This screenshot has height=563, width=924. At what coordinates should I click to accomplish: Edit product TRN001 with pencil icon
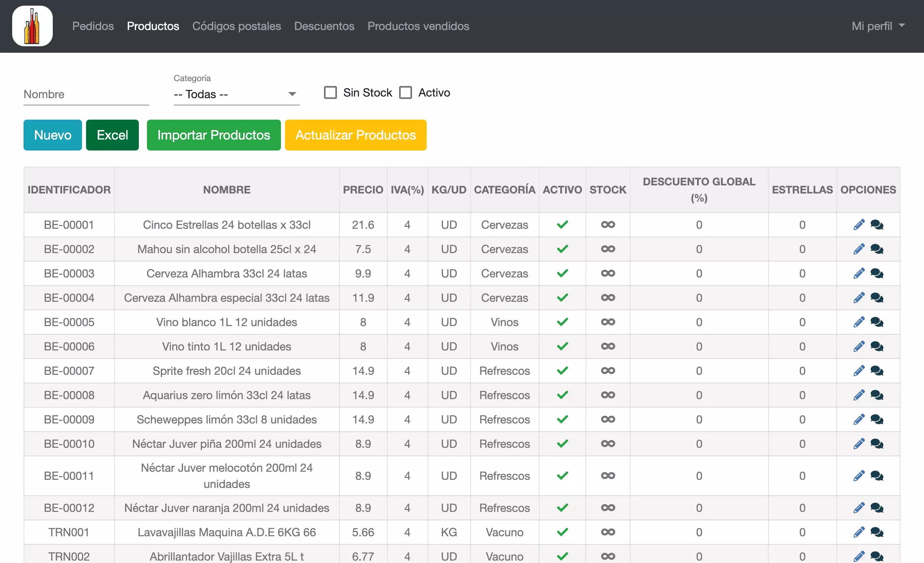(859, 532)
